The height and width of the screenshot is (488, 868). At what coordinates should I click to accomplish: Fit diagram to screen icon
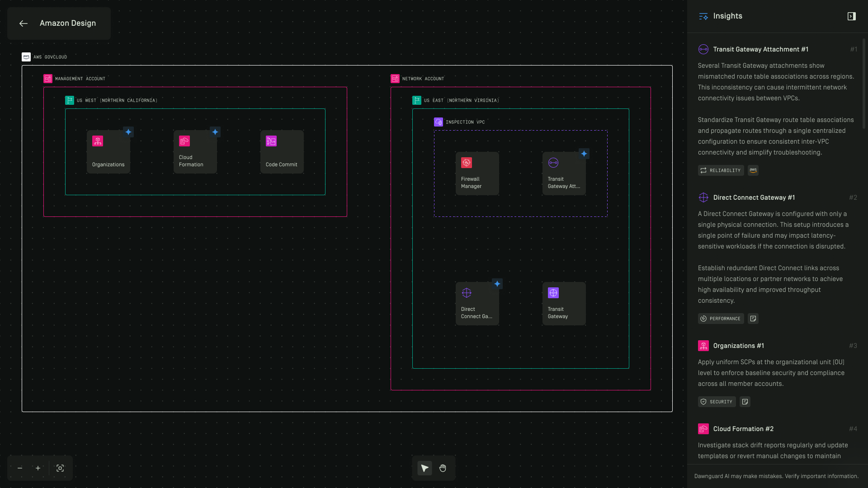point(60,468)
